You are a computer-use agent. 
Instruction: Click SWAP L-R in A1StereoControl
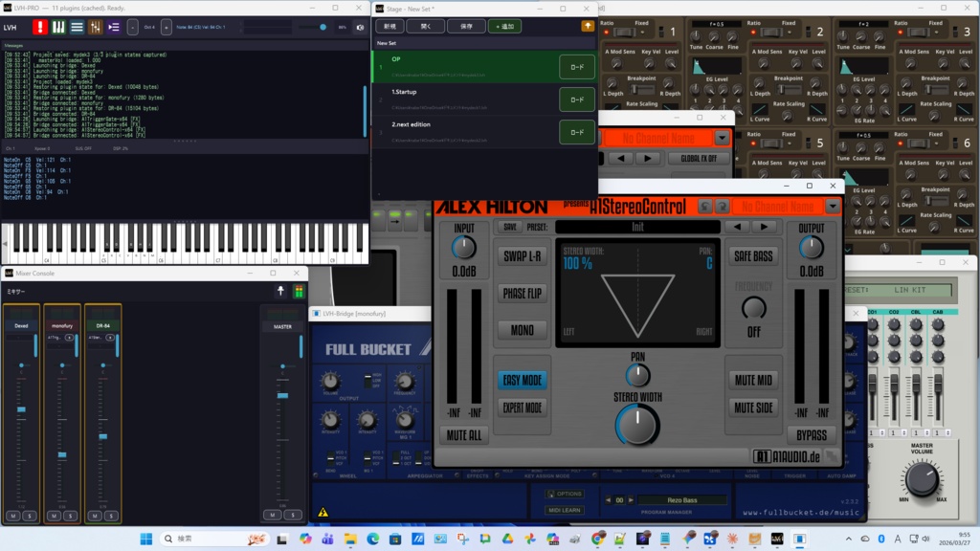[x=522, y=256]
